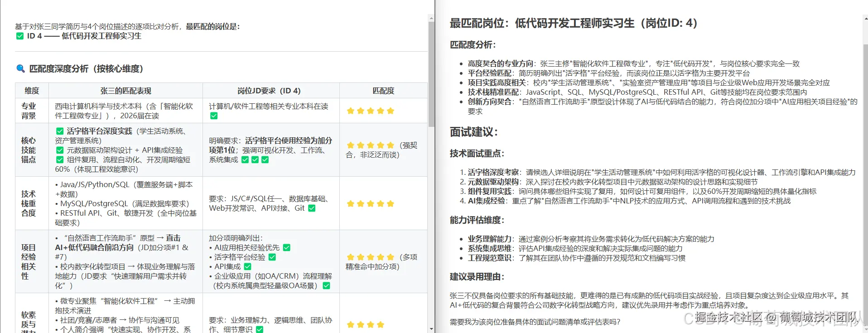Click the 技术栈精准匹配 bullet
The height and width of the screenshot is (333, 868).
point(637,92)
